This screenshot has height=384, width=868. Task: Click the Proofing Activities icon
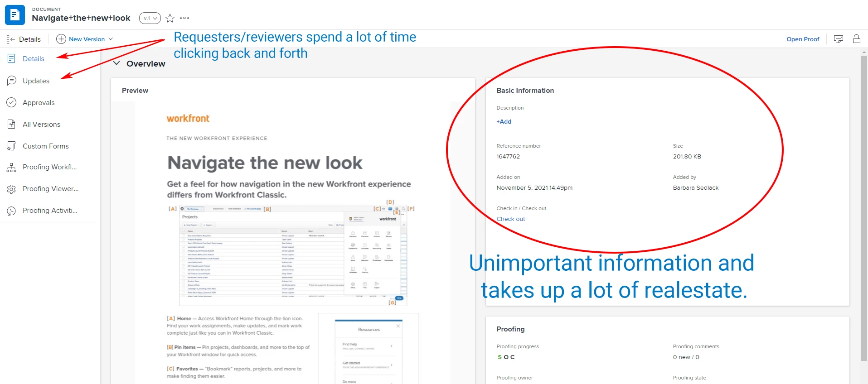click(11, 211)
